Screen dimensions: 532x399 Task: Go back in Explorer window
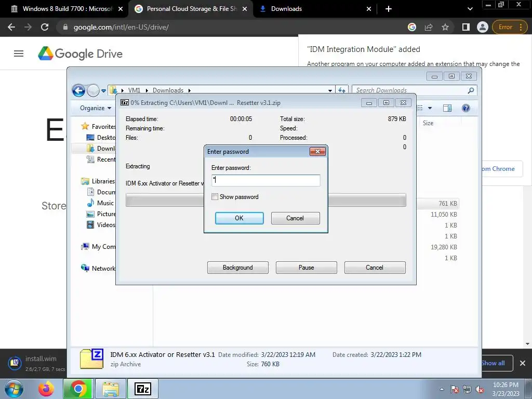(78, 90)
